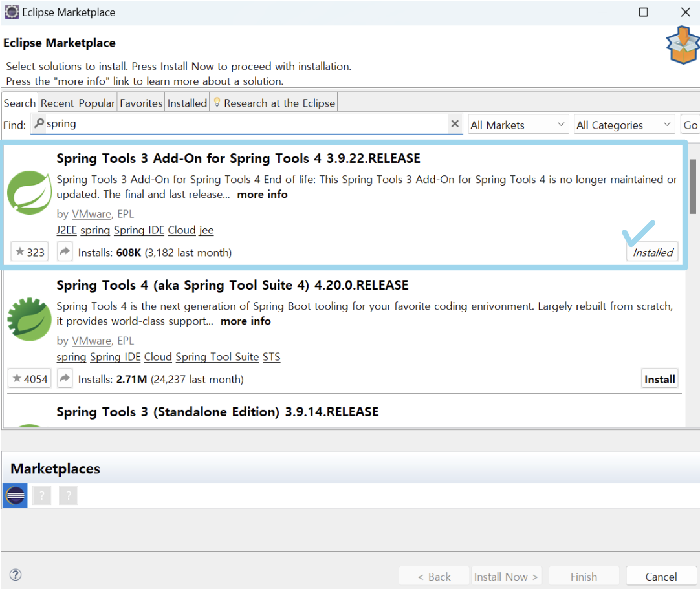Click the Spring Tool Suite tag link
The width and height of the screenshot is (700, 589).
point(217,356)
